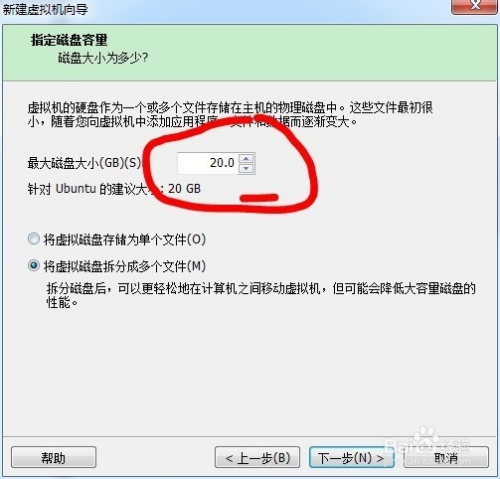Click the 虚拟机的硬盘 description paragraph
Image resolution: width=500 pixels, height=479 pixels.
230,114
